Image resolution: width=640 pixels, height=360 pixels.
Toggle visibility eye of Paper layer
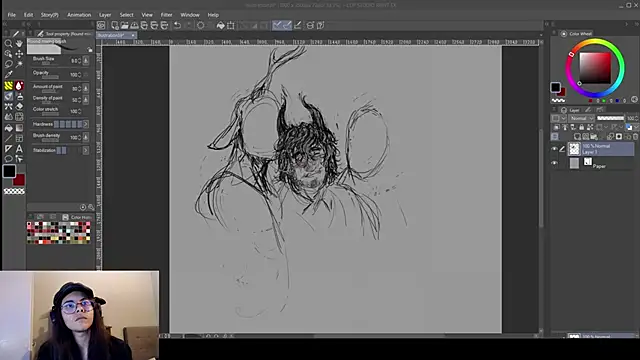pos(554,163)
